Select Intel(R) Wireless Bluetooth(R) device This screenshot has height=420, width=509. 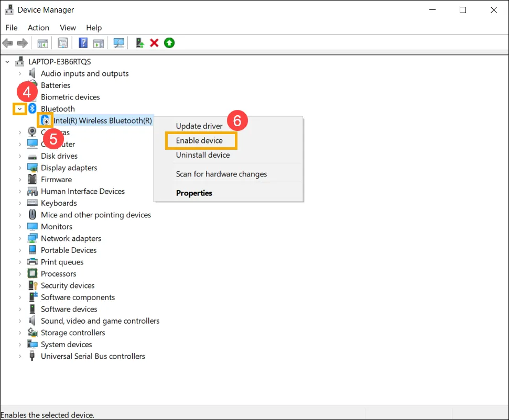(103, 120)
